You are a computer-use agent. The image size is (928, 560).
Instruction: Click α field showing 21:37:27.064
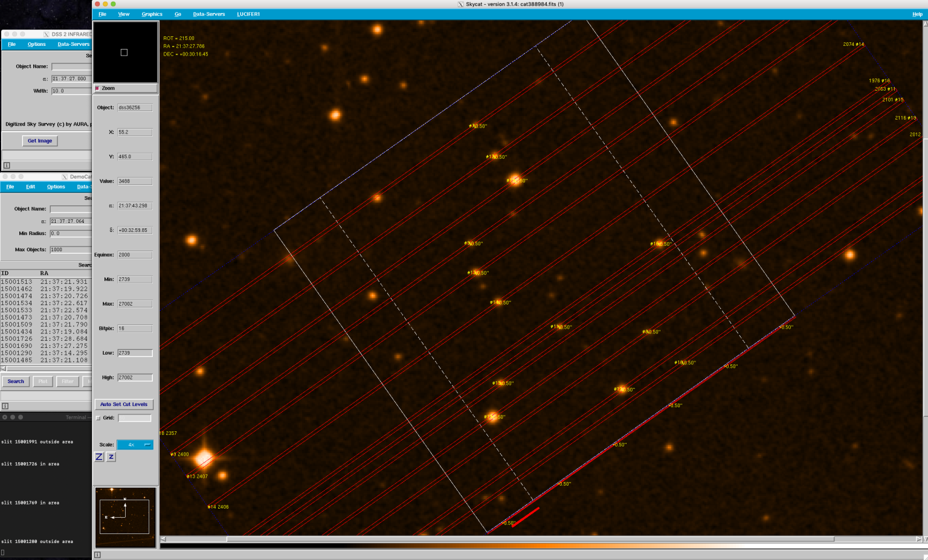coord(71,221)
